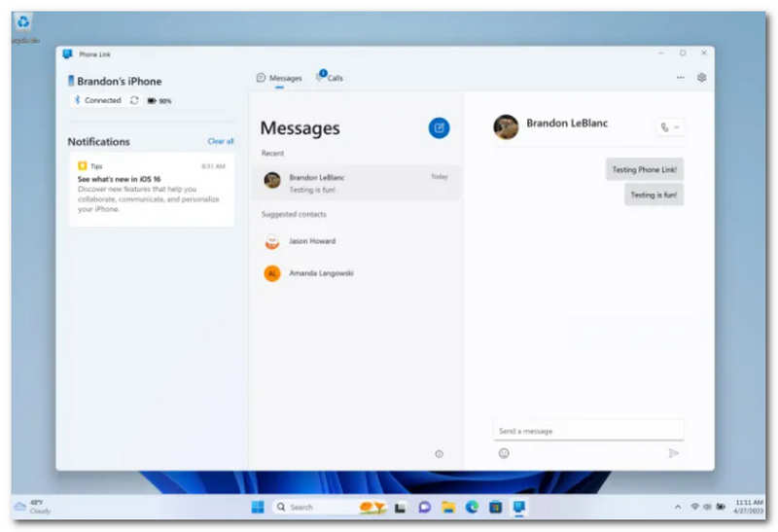
Task: Click the Brandon's iPhone device name
Action: (x=119, y=82)
